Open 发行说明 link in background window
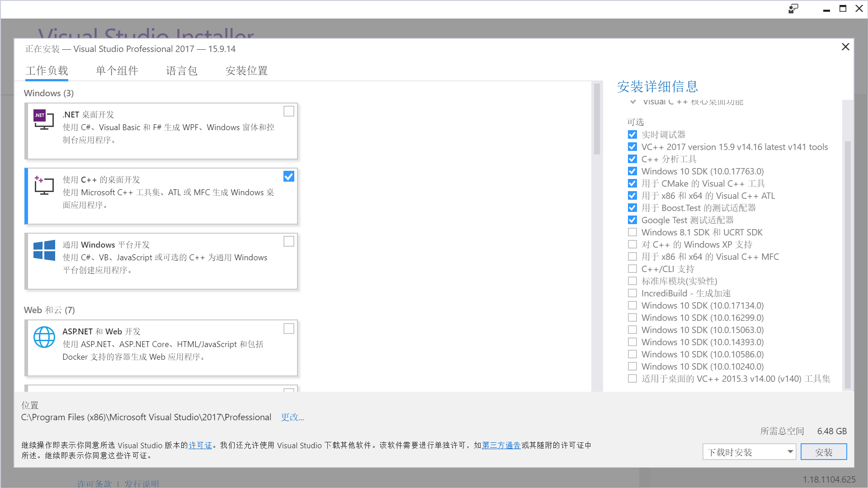This screenshot has height=488, width=868. pos(142,483)
